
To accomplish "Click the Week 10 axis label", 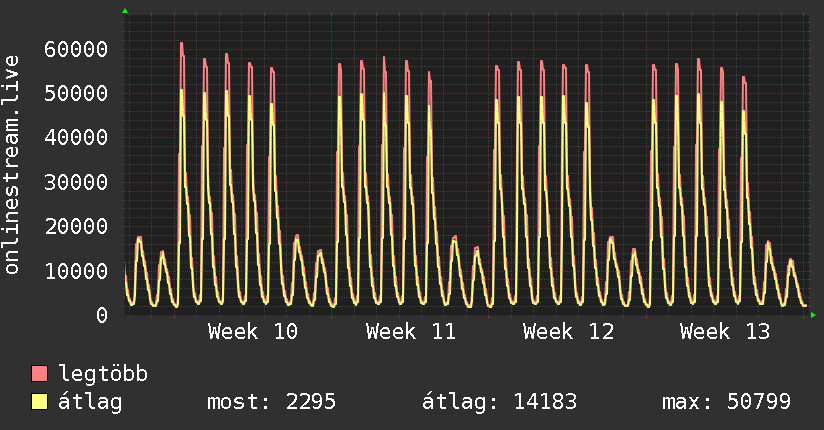I will (x=253, y=332).
